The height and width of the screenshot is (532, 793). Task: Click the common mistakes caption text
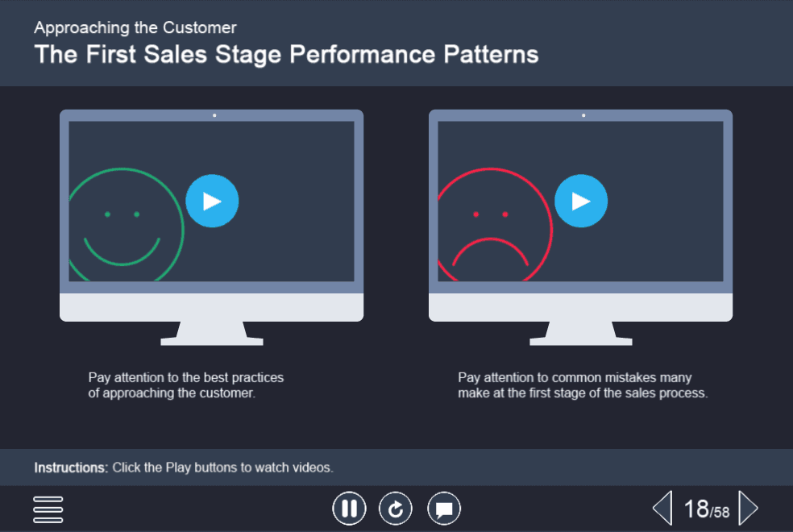click(582, 385)
